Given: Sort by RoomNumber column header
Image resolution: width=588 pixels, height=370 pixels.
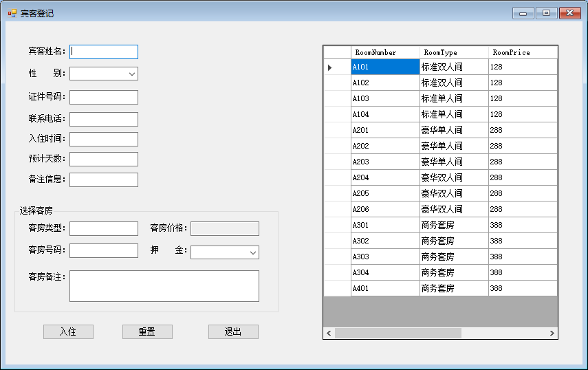Looking at the screenshot, I should [385, 52].
